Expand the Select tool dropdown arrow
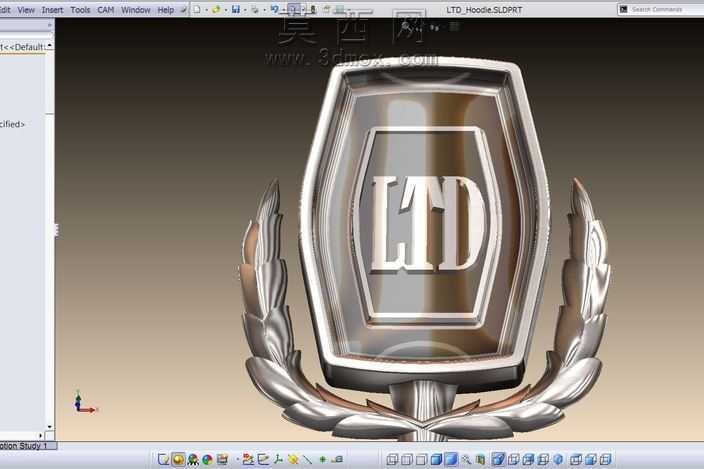This screenshot has height=469, width=704. [x=304, y=9]
